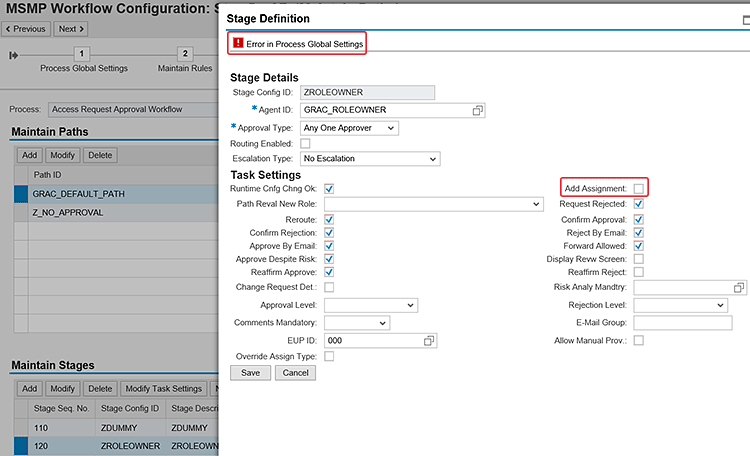Open Risk Analy Mandtry value help icon
Screen dimensions: 750x456
click(739, 287)
